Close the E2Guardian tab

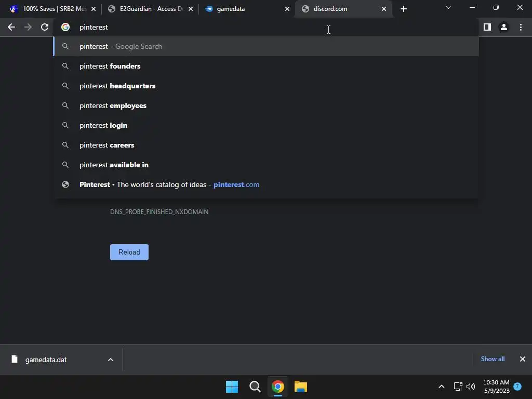(191, 9)
